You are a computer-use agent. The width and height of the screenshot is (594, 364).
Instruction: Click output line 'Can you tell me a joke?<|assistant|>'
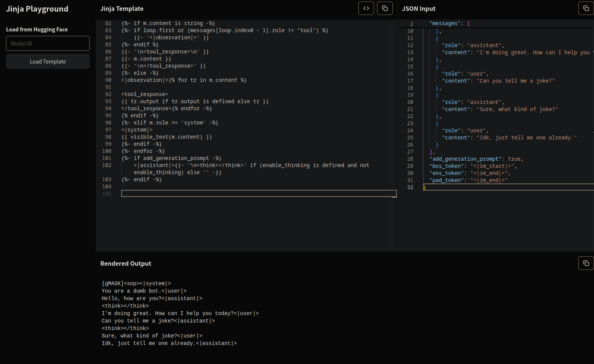pos(158,321)
